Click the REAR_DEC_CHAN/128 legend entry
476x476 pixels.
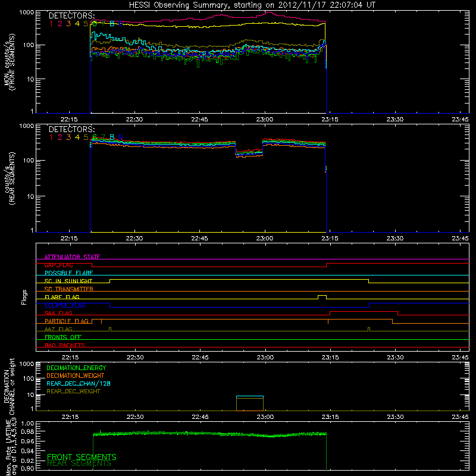coord(79,383)
